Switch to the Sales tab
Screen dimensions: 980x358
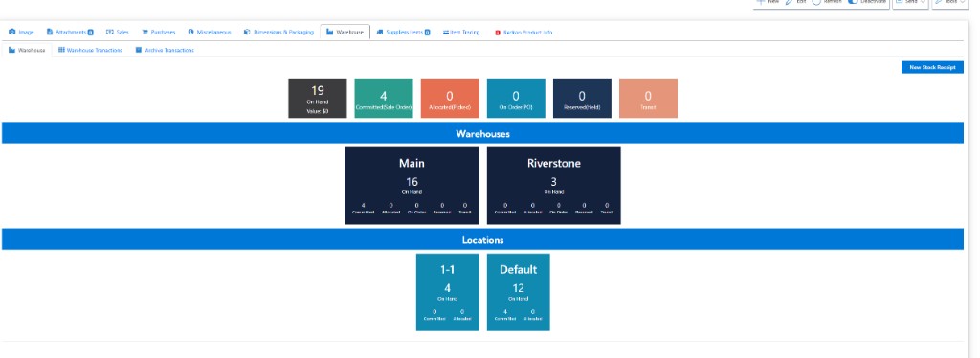pyautogui.click(x=117, y=32)
